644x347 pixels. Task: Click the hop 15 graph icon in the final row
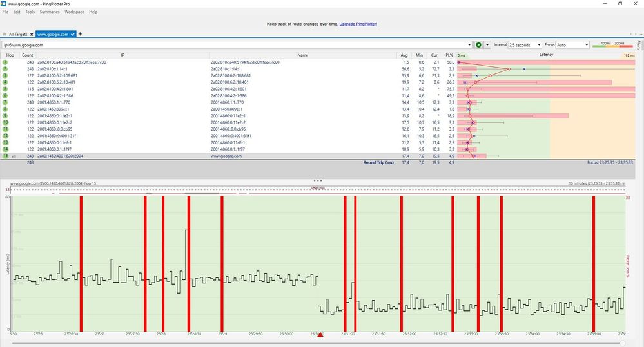[13, 156]
